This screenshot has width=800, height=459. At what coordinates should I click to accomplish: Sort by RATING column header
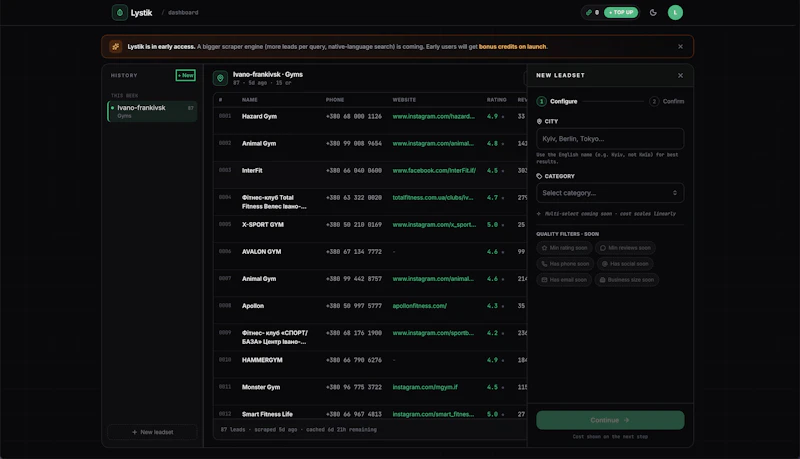(496, 100)
